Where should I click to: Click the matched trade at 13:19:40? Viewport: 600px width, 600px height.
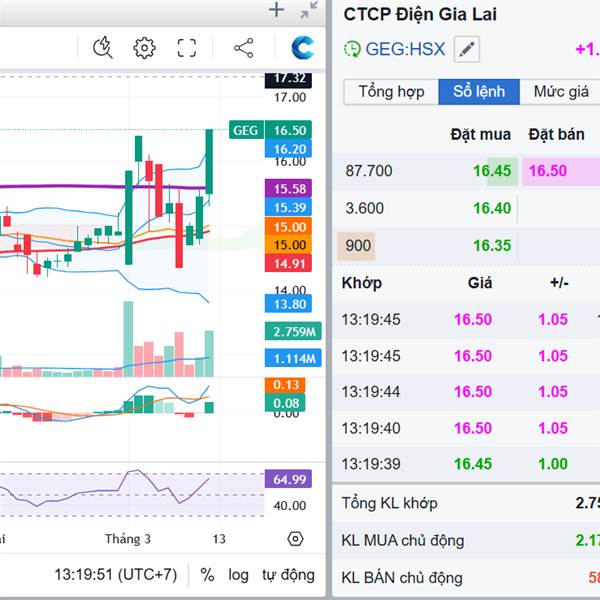pyautogui.click(x=466, y=428)
